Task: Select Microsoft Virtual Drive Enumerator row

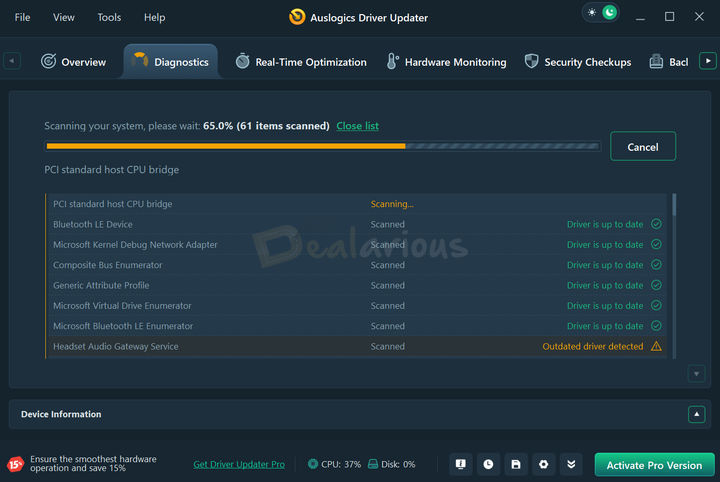Action: point(357,306)
